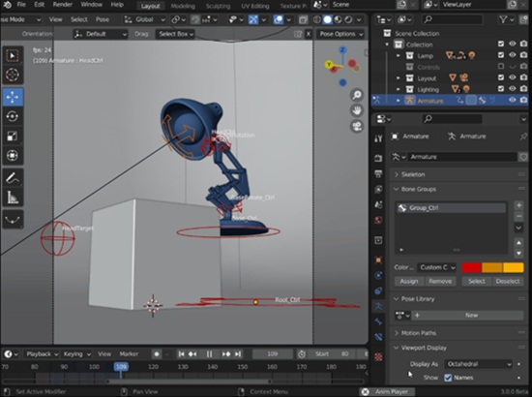Uncheck the Layout collection checkbox
Screen dimensions: 532x397
[x=501, y=77]
